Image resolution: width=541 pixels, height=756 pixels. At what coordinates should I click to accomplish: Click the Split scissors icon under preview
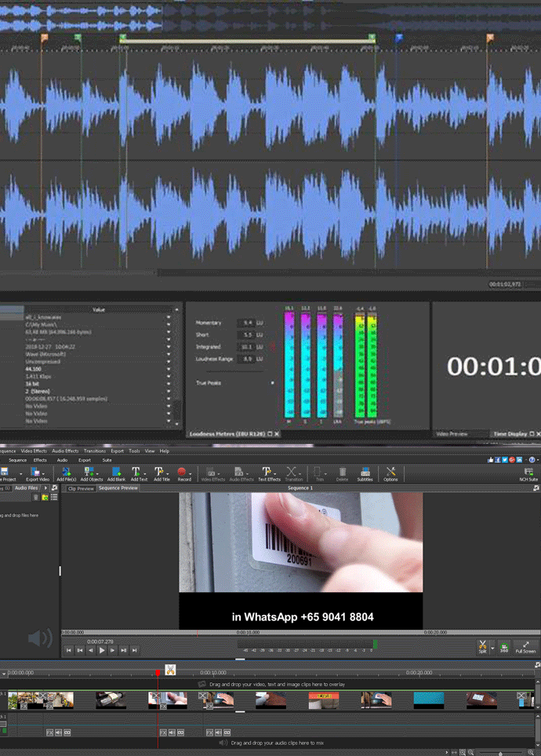tap(483, 645)
